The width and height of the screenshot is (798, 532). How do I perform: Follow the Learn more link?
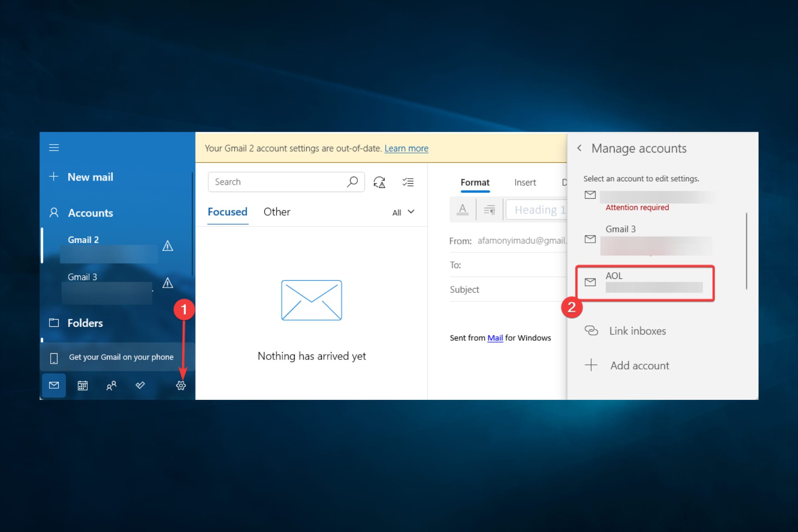pyautogui.click(x=406, y=148)
